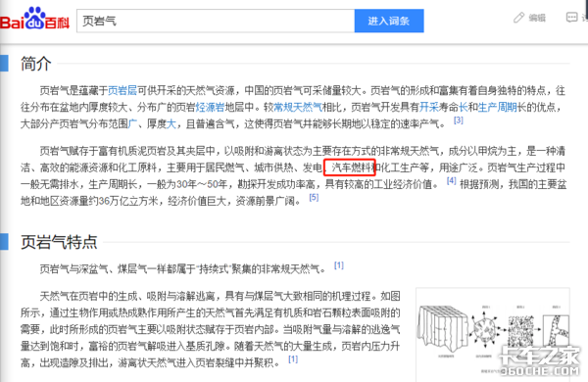Viewport: 588px width, 382px height.
Task: Click the Baidu Baike logo
Action: tap(35, 19)
